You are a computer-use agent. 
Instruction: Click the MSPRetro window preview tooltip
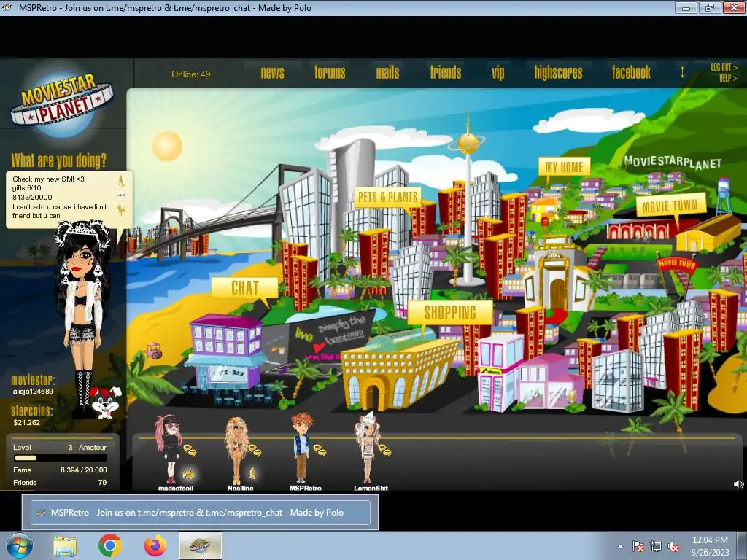(x=201, y=513)
